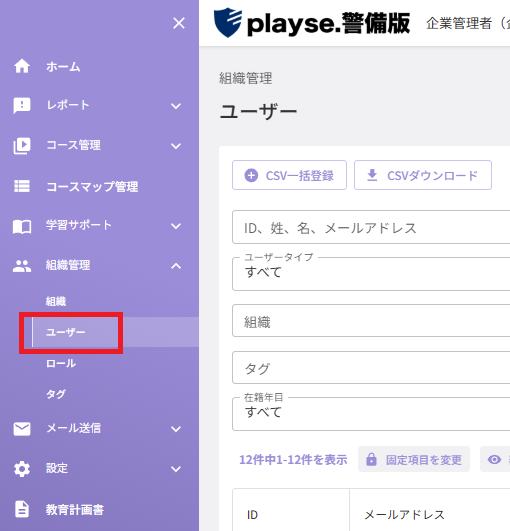
Task: Click the メールアドレス column header
Action: [404, 515]
